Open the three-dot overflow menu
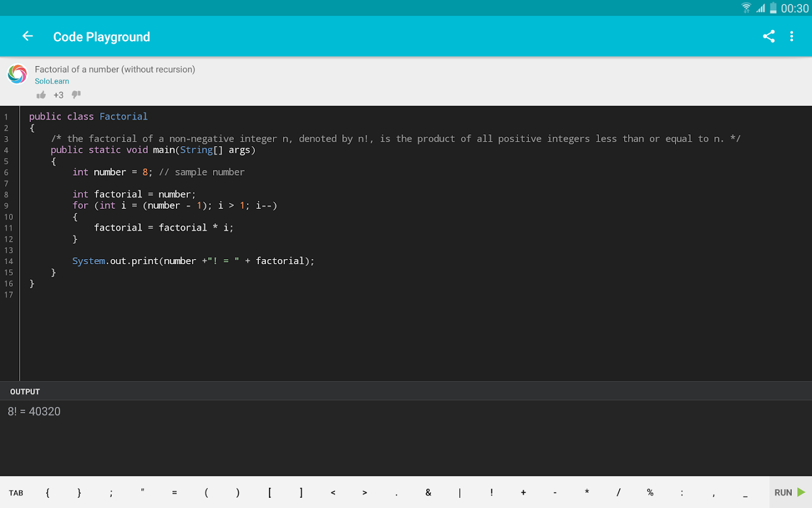 coord(792,37)
